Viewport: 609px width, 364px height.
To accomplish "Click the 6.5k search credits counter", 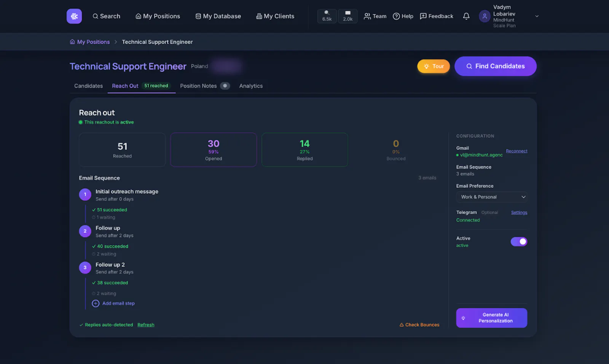I will pos(327,16).
